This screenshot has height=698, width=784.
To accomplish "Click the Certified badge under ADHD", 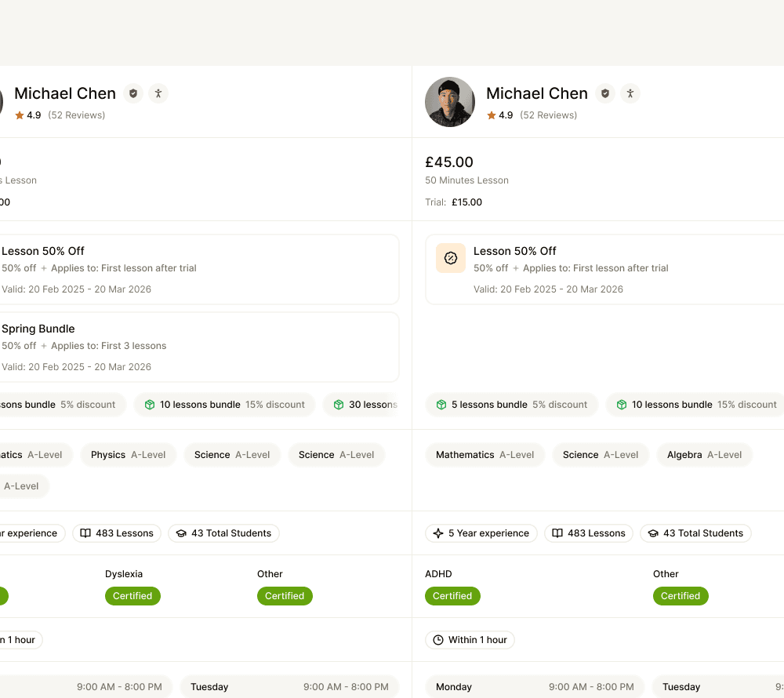I will [452, 596].
